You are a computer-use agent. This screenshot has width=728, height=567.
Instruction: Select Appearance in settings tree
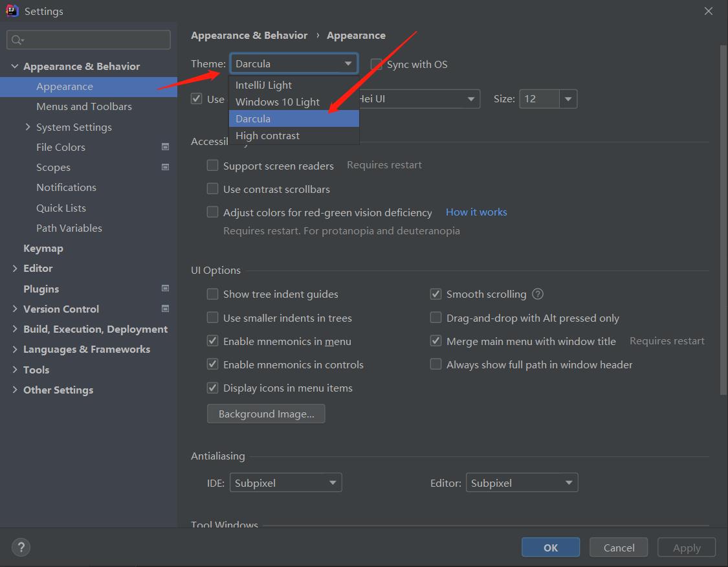pyautogui.click(x=89, y=86)
